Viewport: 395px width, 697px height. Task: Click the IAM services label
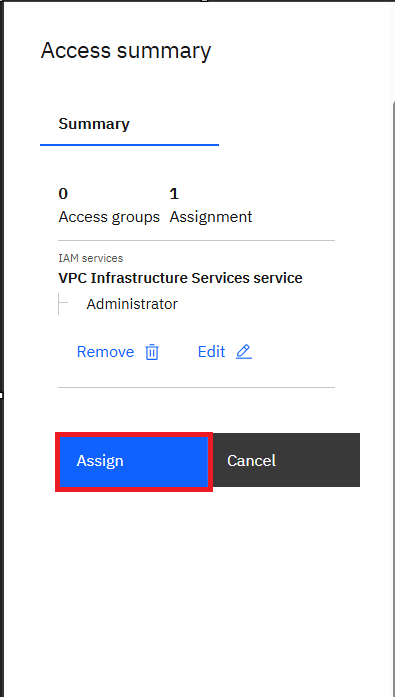click(x=91, y=258)
